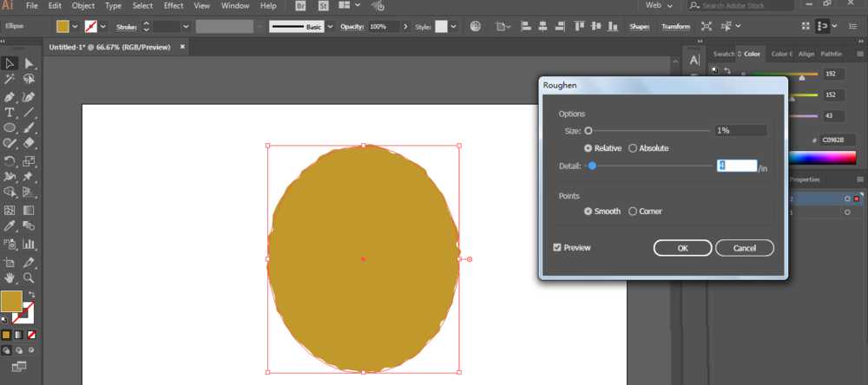Pick the Ellipse shape tool
This screenshot has width=868, height=385.
(10, 127)
